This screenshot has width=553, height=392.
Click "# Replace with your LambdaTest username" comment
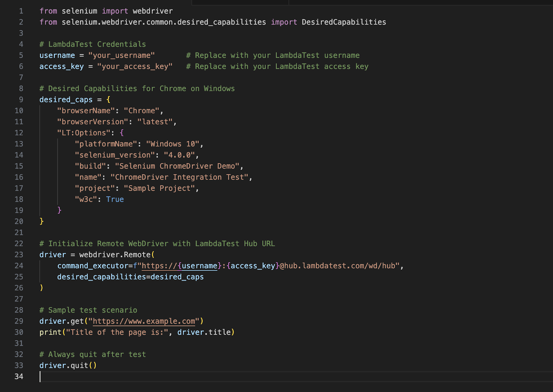(x=273, y=56)
